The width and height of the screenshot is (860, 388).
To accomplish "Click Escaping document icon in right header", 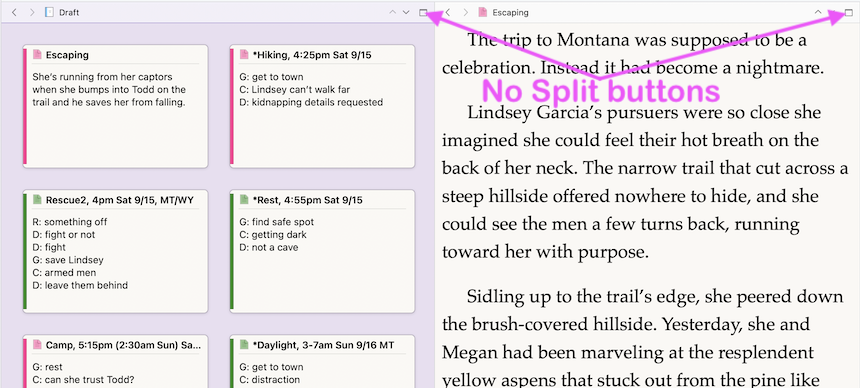I will point(483,12).
